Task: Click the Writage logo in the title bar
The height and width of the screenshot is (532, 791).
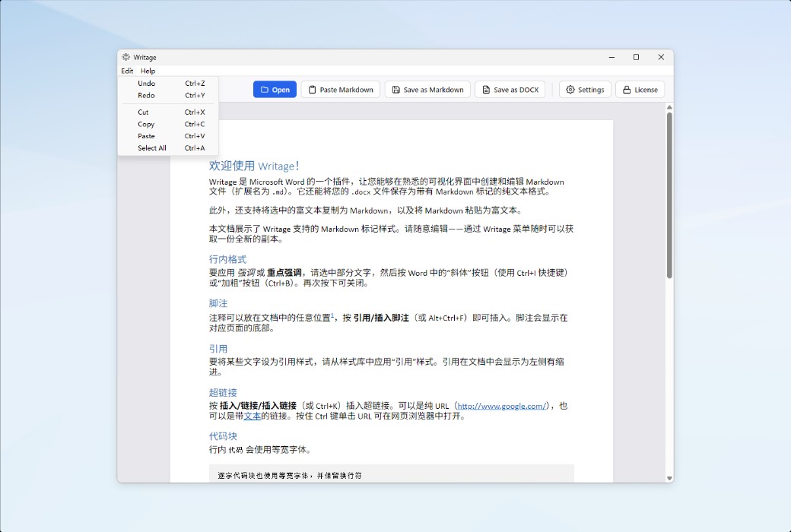Action: (x=125, y=57)
